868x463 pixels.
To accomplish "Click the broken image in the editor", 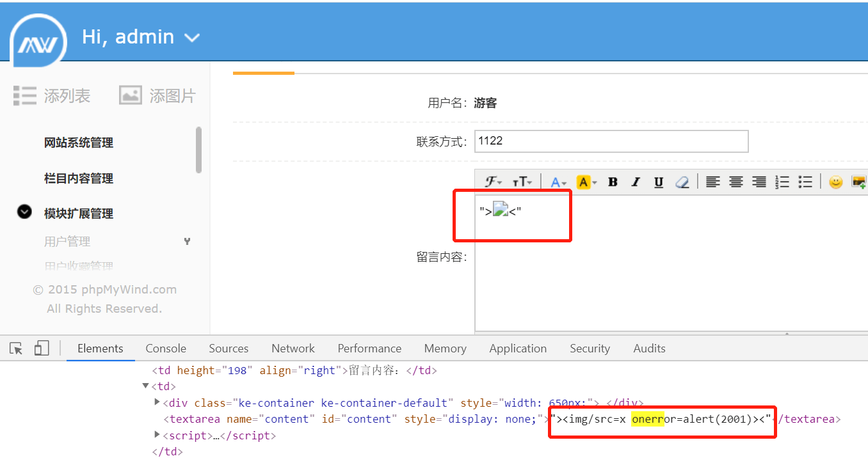I will click(x=500, y=210).
